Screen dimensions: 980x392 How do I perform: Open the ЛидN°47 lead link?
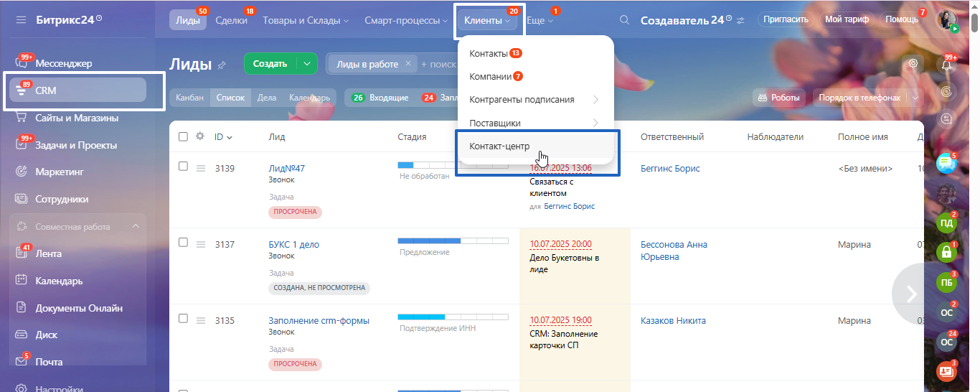(x=287, y=169)
